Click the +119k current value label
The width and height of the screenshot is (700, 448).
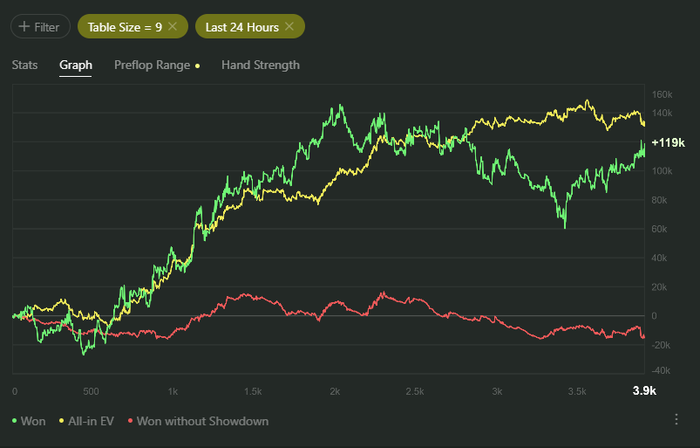(667, 144)
